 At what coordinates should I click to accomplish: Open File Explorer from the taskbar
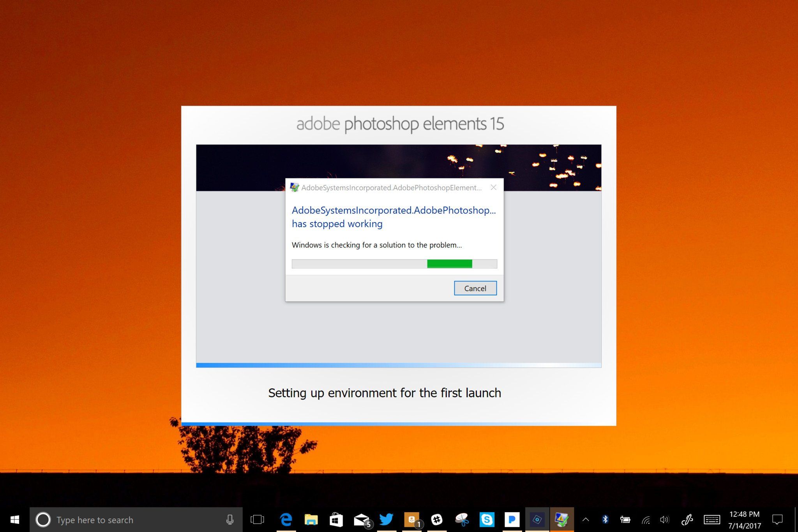coord(311,520)
